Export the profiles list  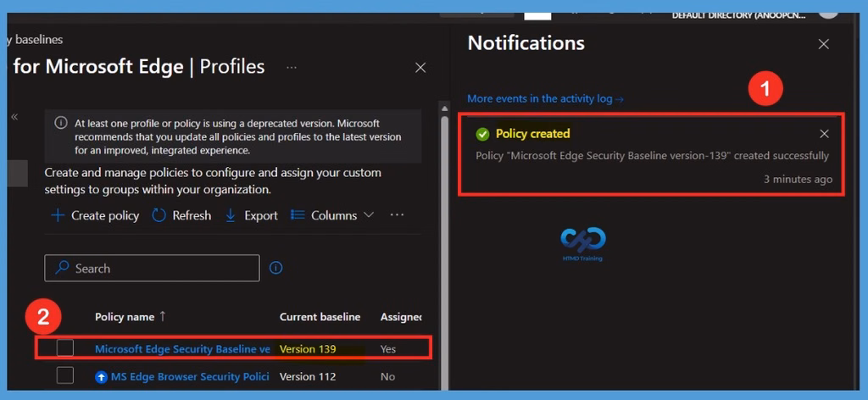point(252,215)
